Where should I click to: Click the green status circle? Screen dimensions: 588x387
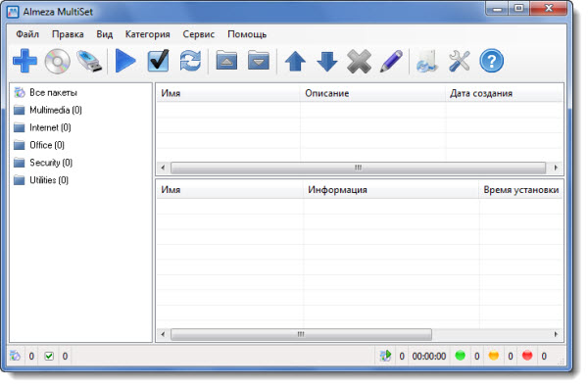click(461, 356)
